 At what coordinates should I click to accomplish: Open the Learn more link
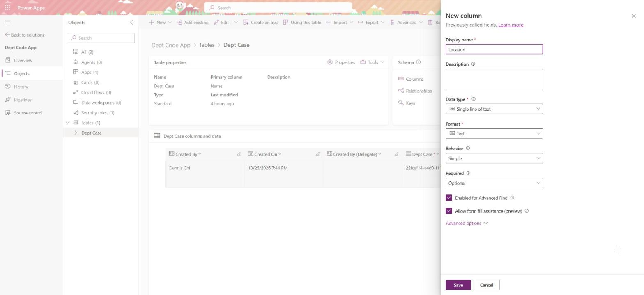click(x=511, y=25)
